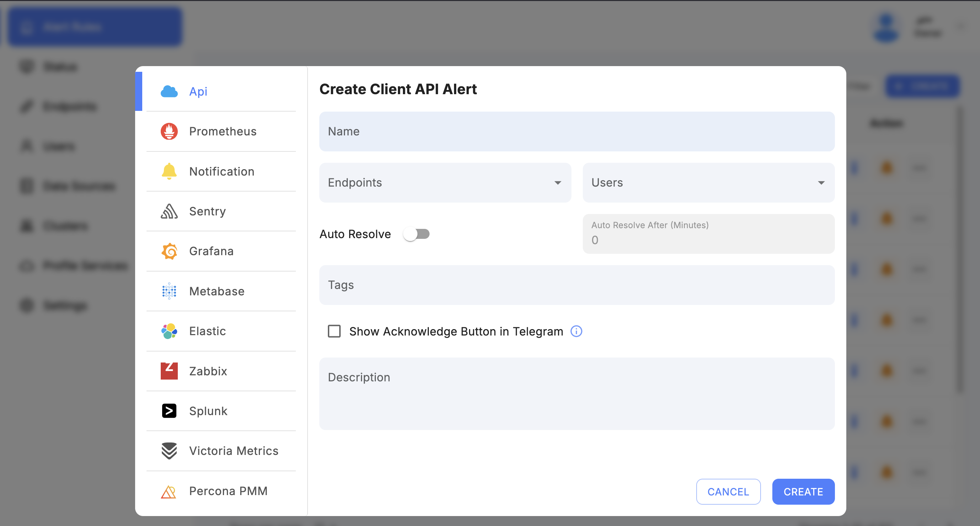
Task: Check Show Acknowledge Button in Telegram
Action: 334,331
